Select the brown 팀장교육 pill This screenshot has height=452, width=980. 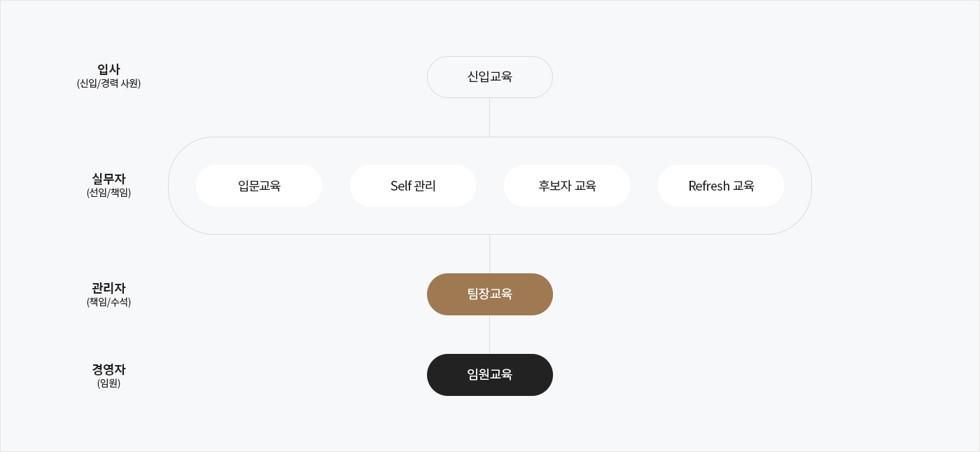pyautogui.click(x=490, y=294)
